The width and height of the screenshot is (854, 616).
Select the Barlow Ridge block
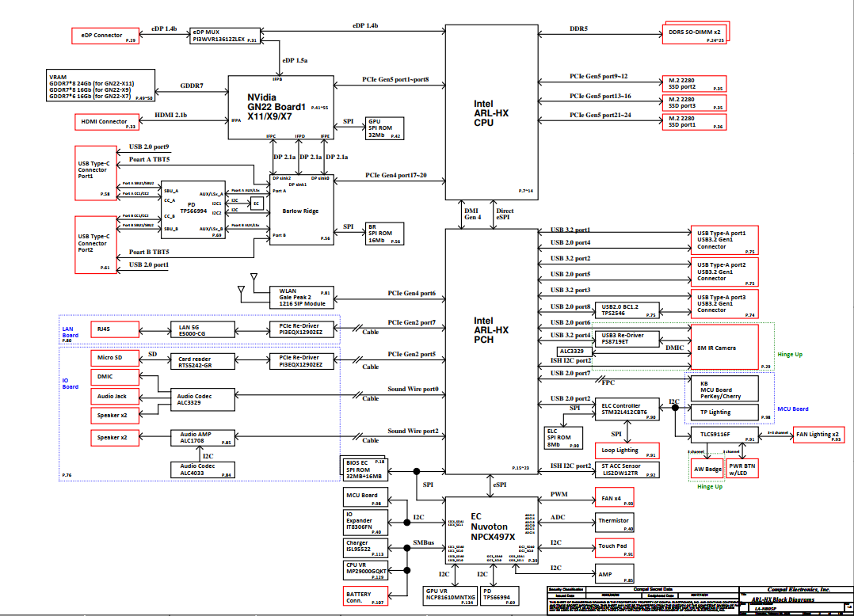[301, 211]
